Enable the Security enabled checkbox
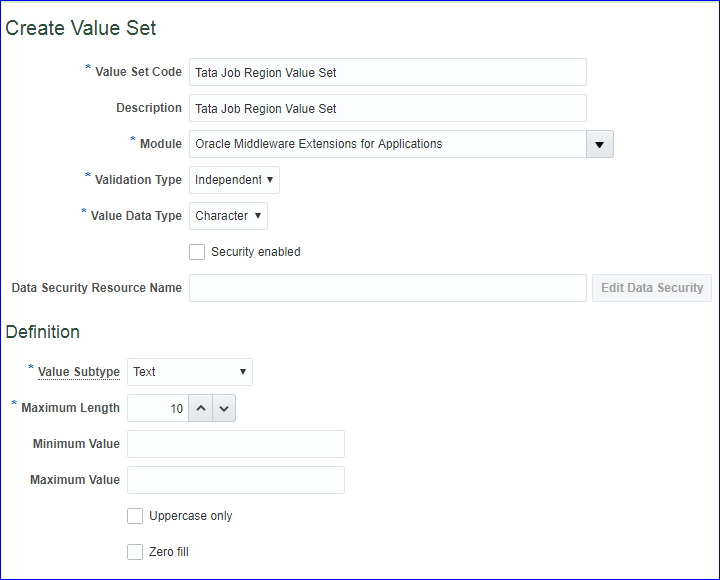The image size is (720, 580). [197, 252]
